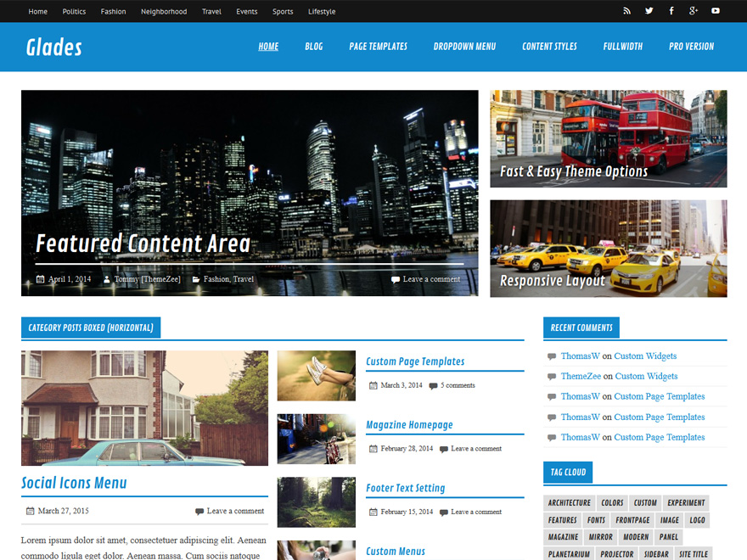747x560 pixels.
Task: Click the Magazine Homepage post thumbnail
Action: click(x=316, y=439)
